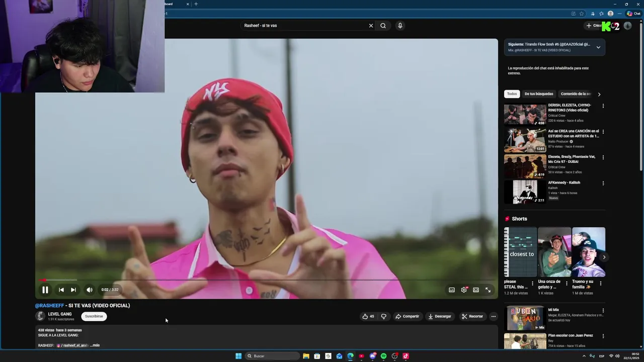Select the Contenido de la serie chip

576,94
